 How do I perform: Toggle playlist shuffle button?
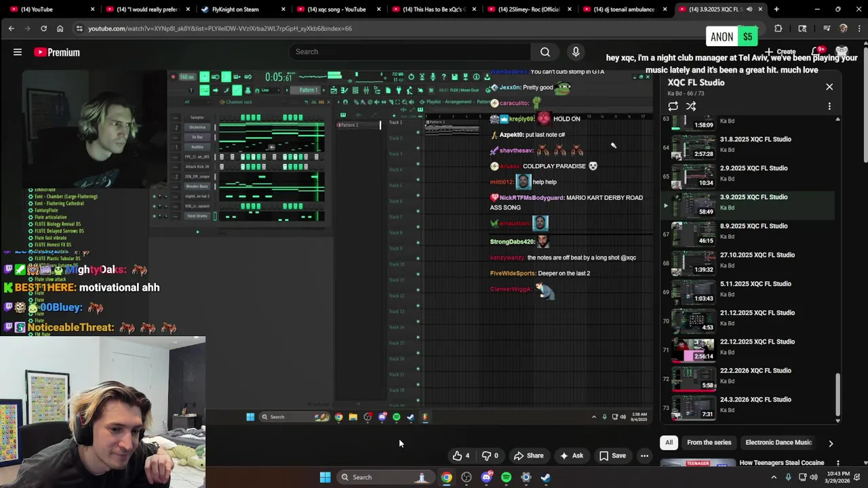[691, 106]
